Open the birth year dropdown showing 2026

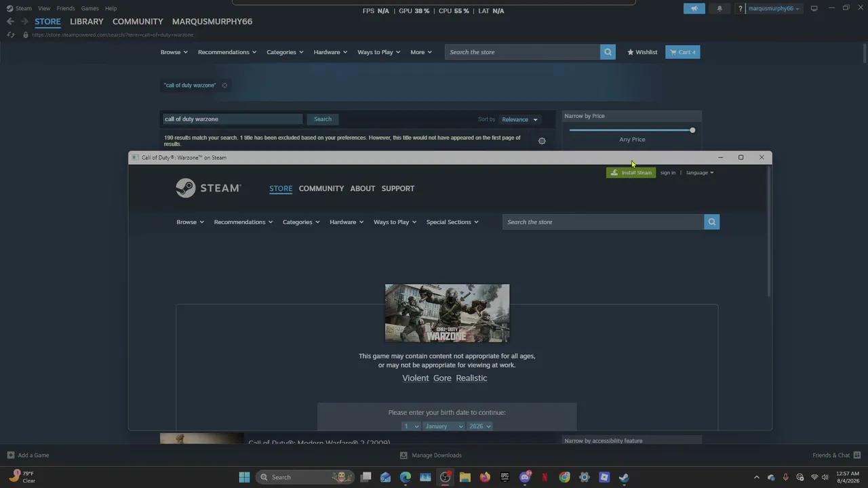(x=479, y=426)
